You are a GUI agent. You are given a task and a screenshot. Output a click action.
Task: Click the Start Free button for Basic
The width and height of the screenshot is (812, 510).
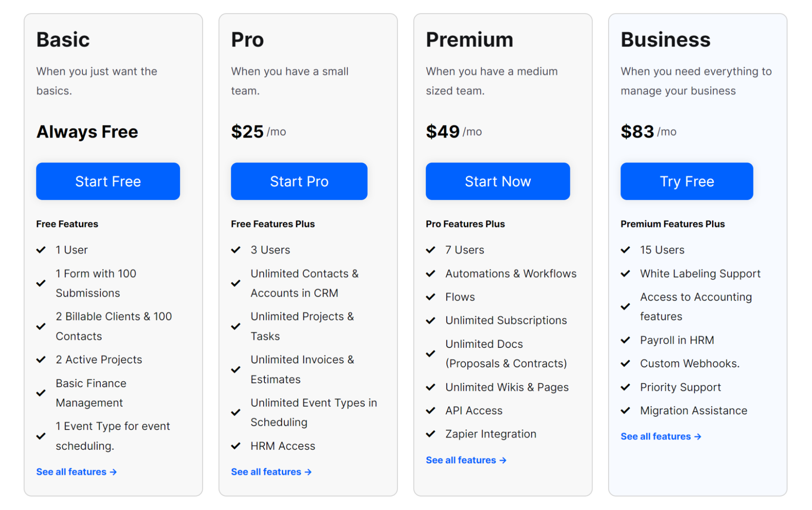pyautogui.click(x=108, y=181)
